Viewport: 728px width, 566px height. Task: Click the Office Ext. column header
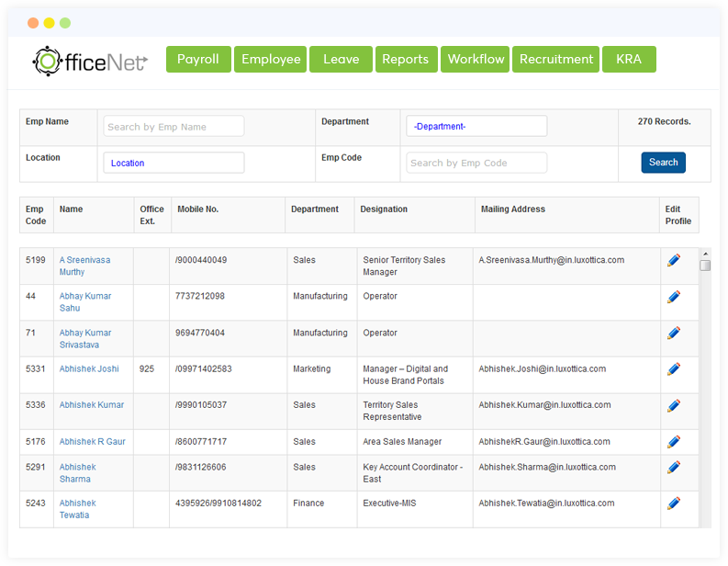pyautogui.click(x=152, y=215)
